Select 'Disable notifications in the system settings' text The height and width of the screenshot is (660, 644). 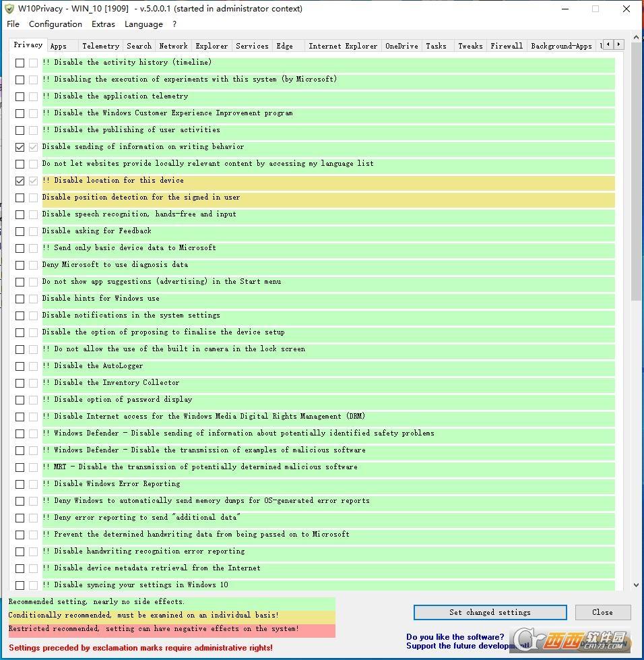point(131,315)
